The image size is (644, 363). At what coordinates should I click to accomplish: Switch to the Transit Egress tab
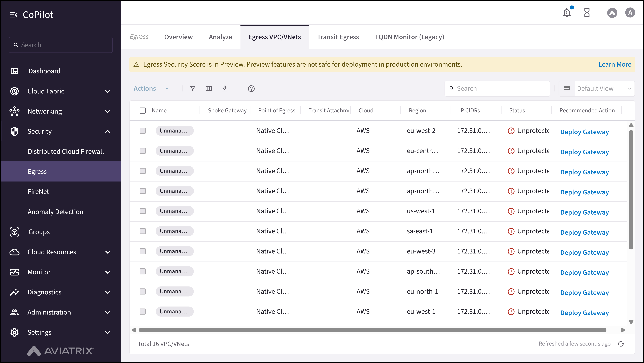click(338, 37)
